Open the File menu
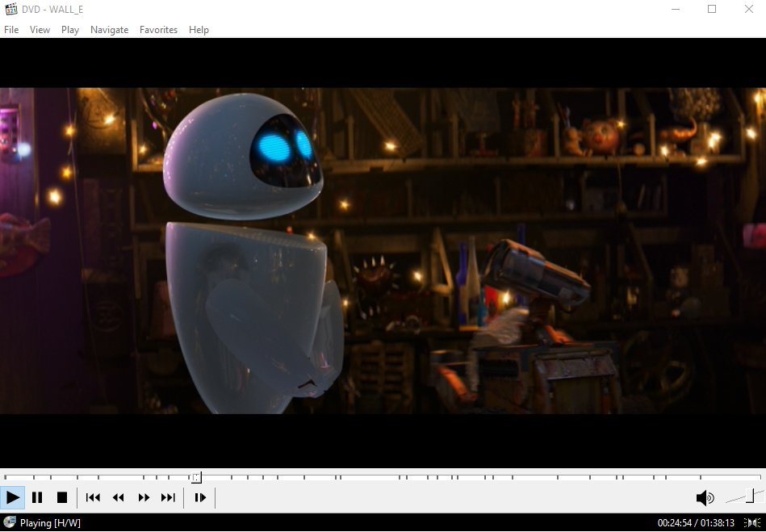Viewport: 766px width, 532px height. coord(11,30)
